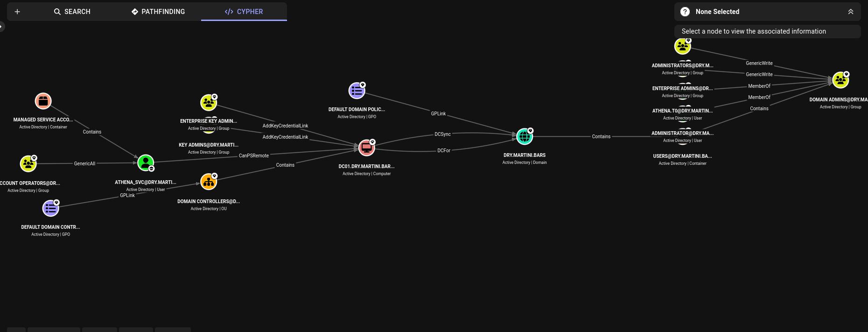Open the PATHFINDING tab
This screenshot has height=332, width=868.
coord(158,12)
